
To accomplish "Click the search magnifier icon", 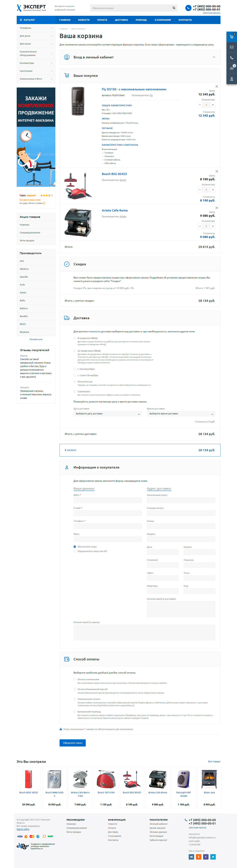I will coord(174,8).
